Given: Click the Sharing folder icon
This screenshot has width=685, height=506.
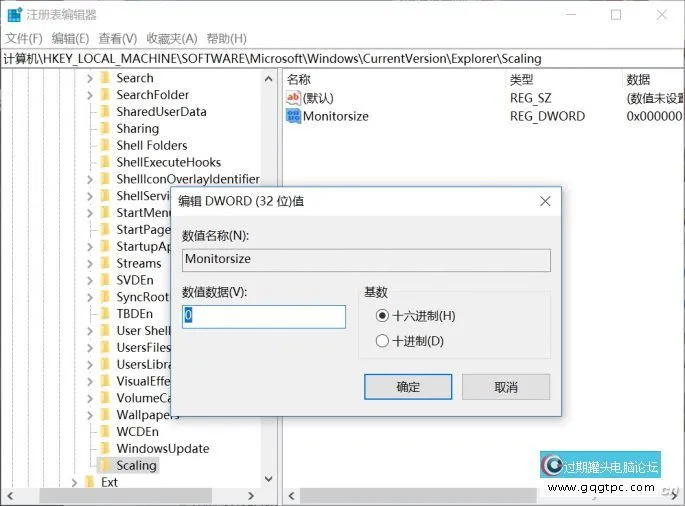Looking at the screenshot, I should tap(105, 128).
